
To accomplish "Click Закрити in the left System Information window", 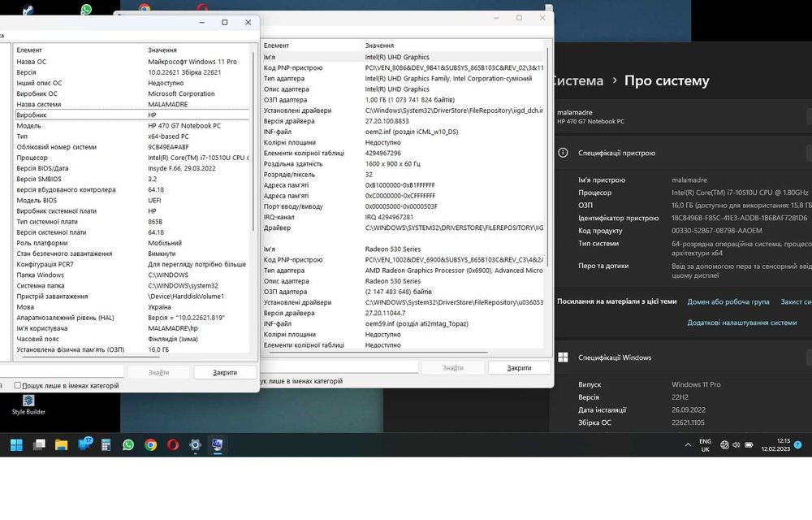I will point(225,372).
